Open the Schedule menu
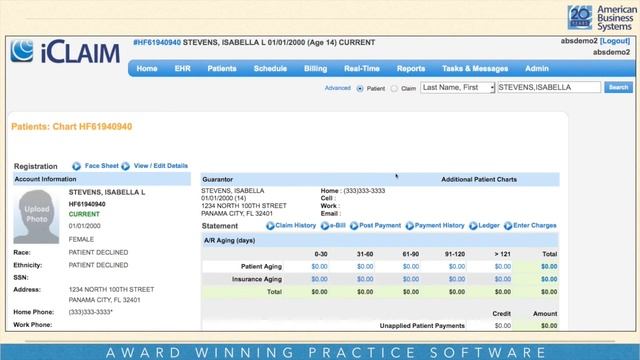Viewport: 640px width, 360px height. click(x=270, y=69)
